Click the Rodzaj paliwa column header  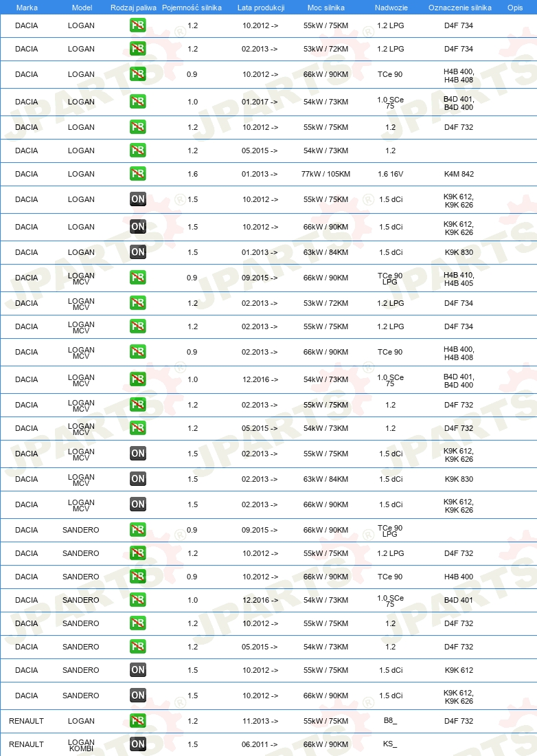[133, 8]
